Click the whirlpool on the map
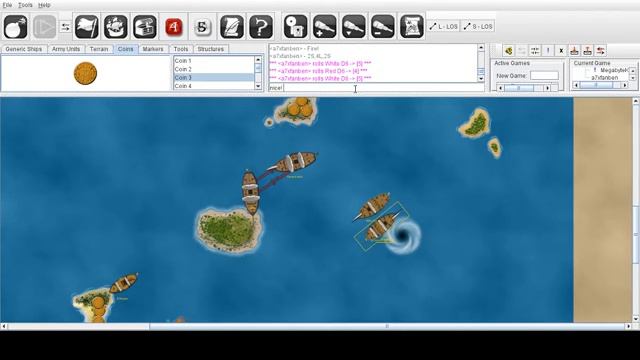640x360 pixels. (x=403, y=236)
